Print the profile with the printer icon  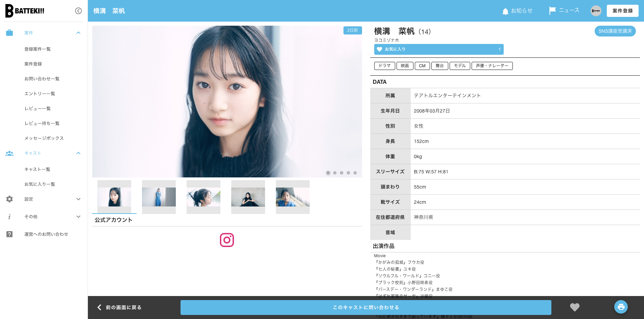coord(621,307)
